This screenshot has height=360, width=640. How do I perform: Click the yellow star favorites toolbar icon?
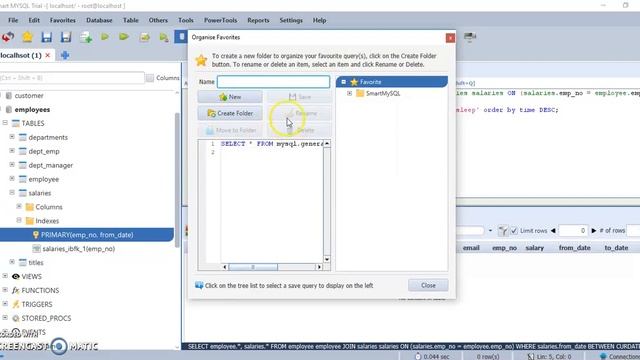[27, 37]
